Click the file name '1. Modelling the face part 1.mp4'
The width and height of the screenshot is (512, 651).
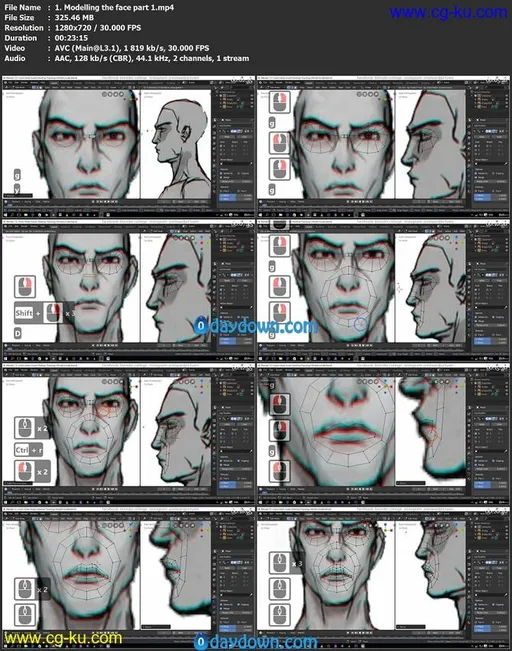114,7
